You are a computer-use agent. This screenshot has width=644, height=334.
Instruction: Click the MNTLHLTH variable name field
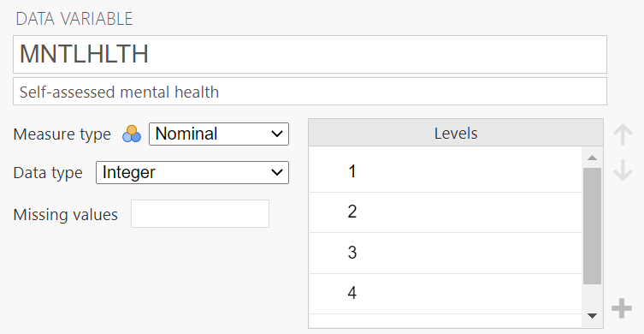(x=310, y=54)
